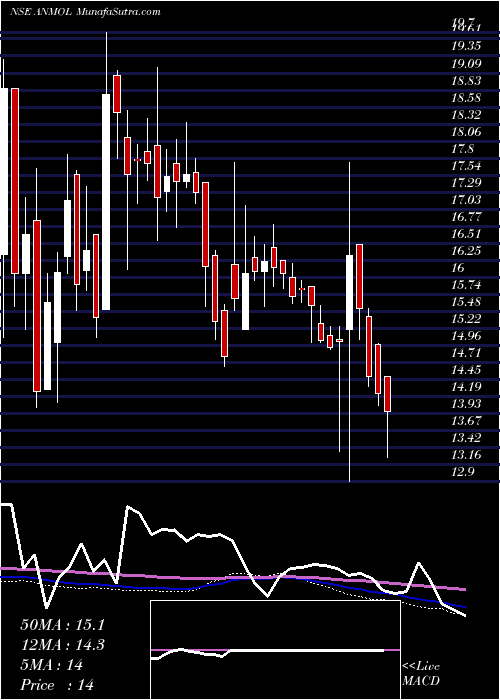Click the last red candlestick on the chart

[x=388, y=394]
